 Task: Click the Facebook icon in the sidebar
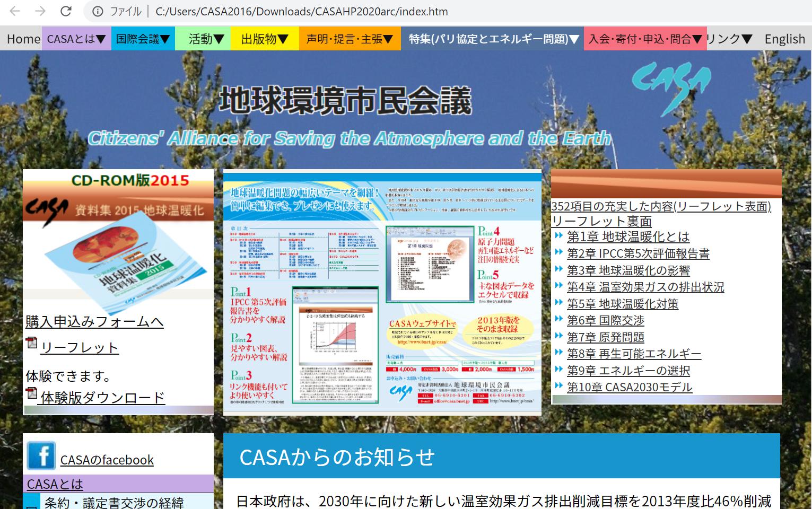pyautogui.click(x=41, y=455)
